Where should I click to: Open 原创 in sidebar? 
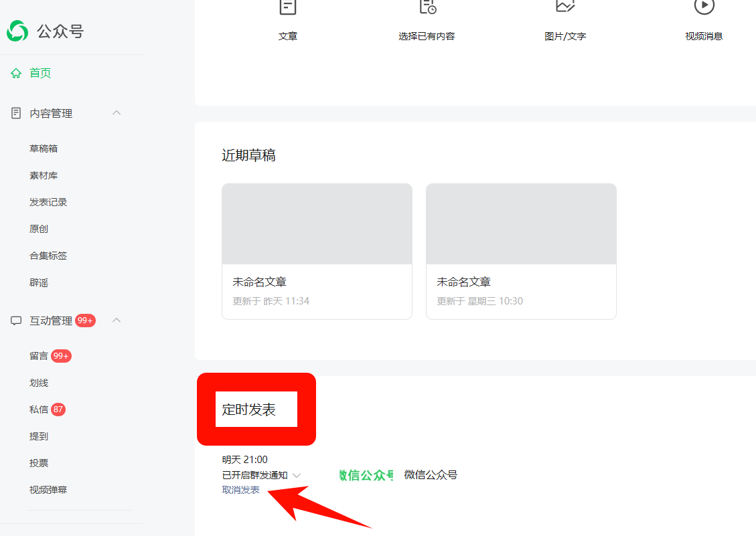coord(39,229)
